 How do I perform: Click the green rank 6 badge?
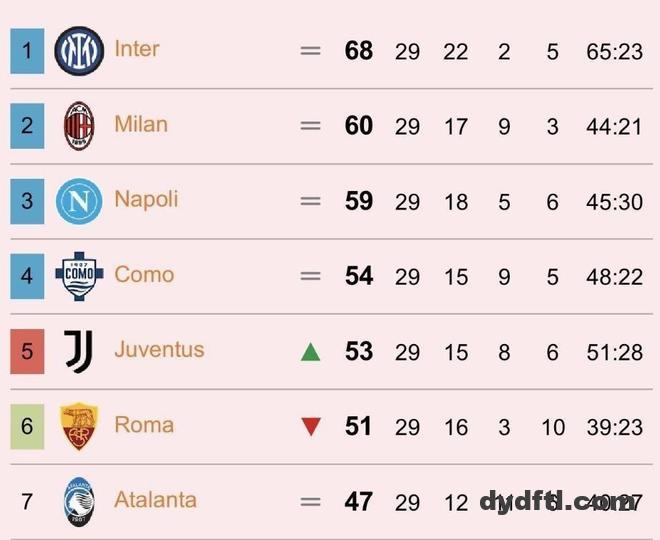(x=27, y=426)
